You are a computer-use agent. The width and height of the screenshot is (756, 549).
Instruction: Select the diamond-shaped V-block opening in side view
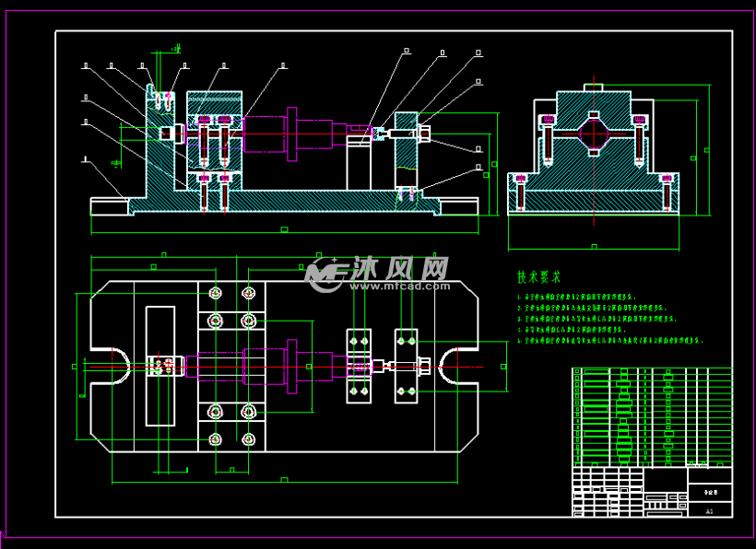[x=593, y=134]
